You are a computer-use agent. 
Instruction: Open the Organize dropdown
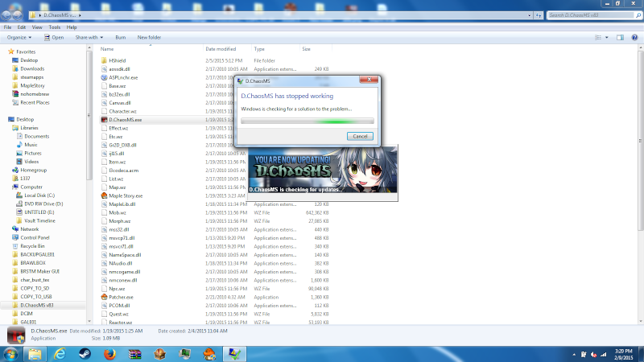(19, 37)
